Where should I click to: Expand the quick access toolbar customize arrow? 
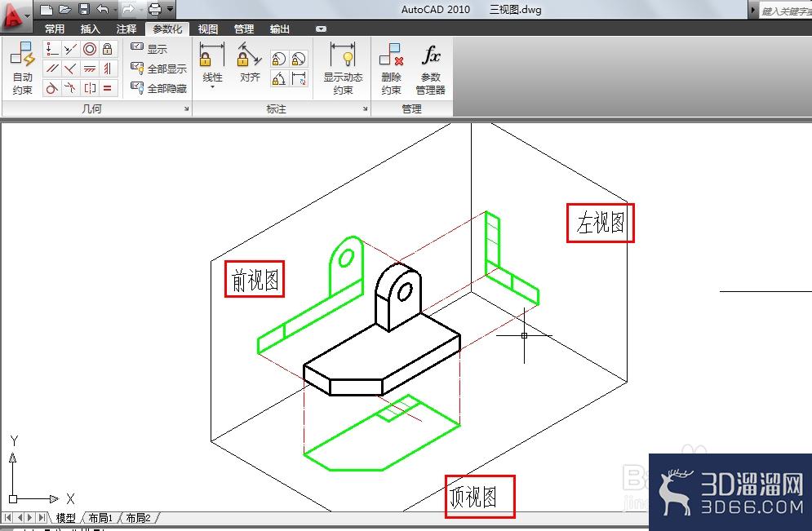pyautogui.click(x=170, y=9)
